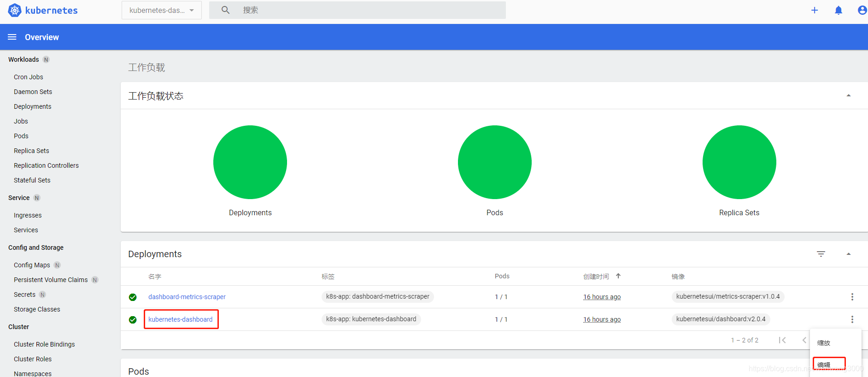Sort by creation time arrow icon
Screen dimensions: 868x377
[618, 276]
